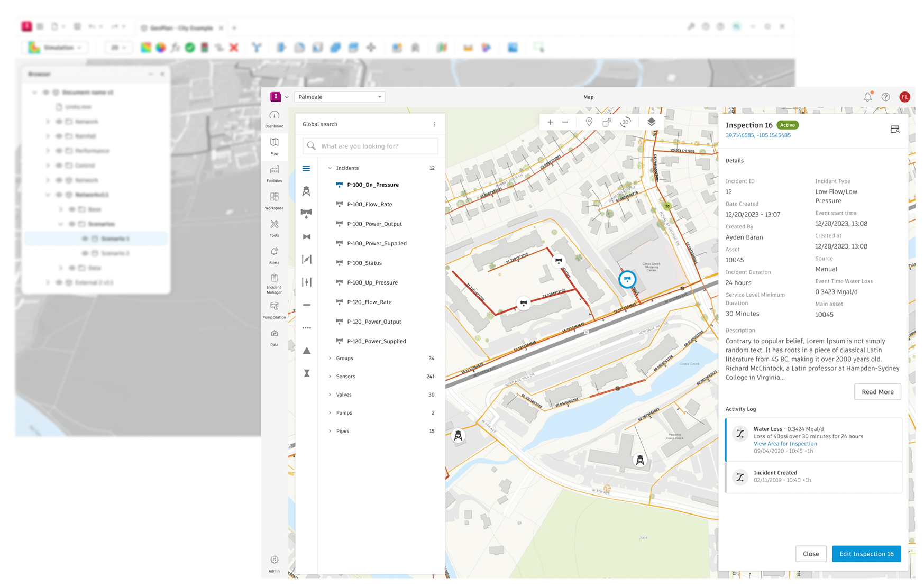The image size is (924, 587).
Task: Toggle the eye icon for Control in Browser
Action: (x=59, y=166)
